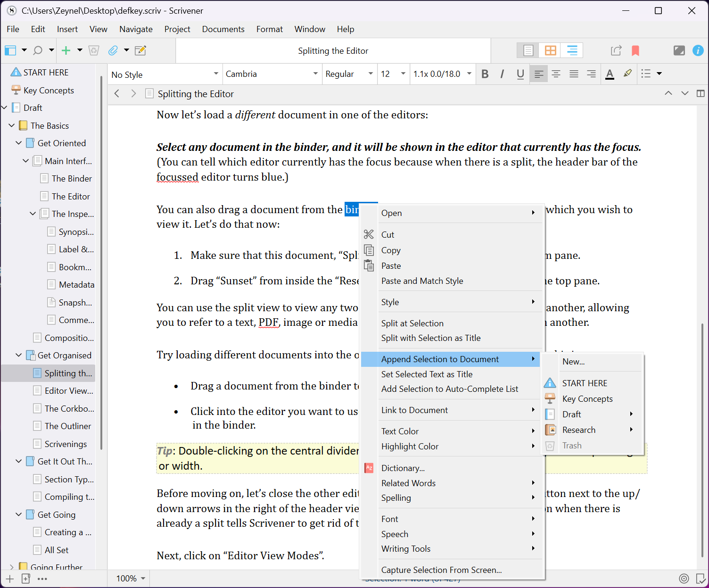This screenshot has width=709, height=588.
Task: Open the Inspector info icon
Action: [x=698, y=50]
